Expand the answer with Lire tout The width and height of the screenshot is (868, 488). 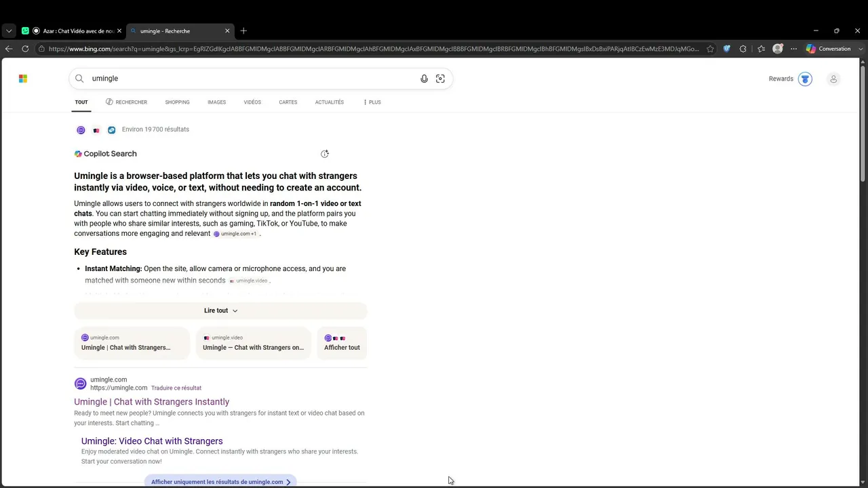point(220,310)
